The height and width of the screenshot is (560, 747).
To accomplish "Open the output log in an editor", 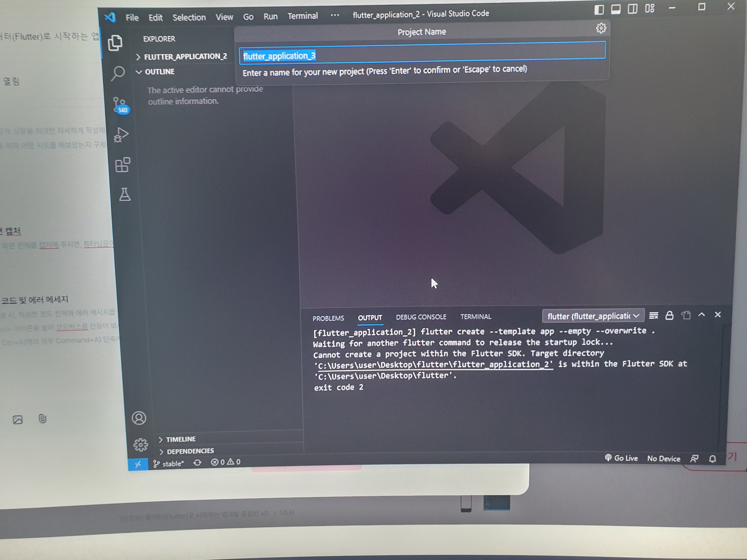I will (x=685, y=315).
